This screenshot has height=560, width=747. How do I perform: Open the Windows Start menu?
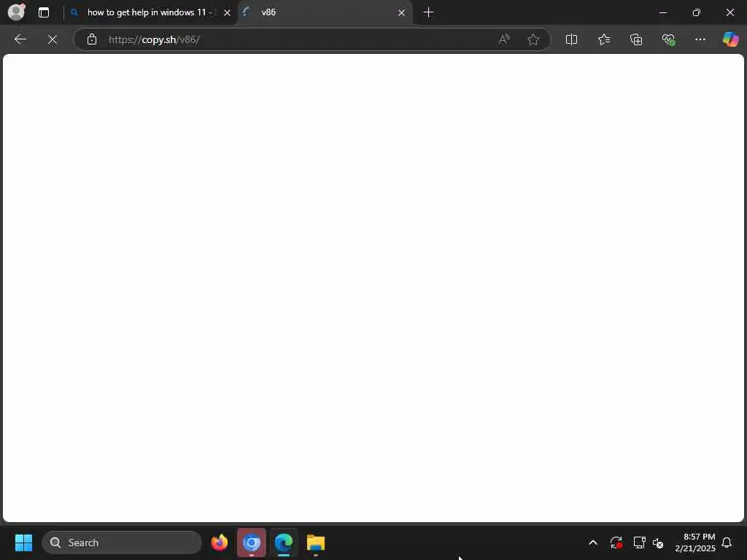coord(23,542)
